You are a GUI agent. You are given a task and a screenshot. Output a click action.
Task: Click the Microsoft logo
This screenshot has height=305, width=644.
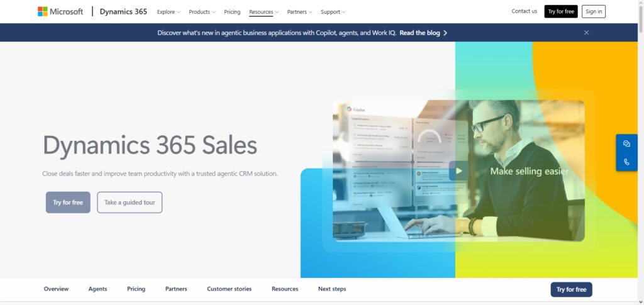click(x=60, y=11)
